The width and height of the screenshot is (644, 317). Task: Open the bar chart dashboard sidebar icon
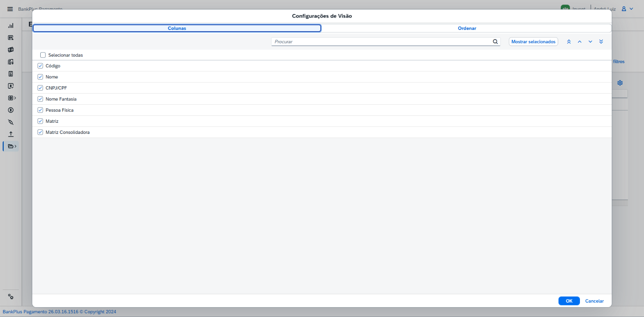(11, 25)
